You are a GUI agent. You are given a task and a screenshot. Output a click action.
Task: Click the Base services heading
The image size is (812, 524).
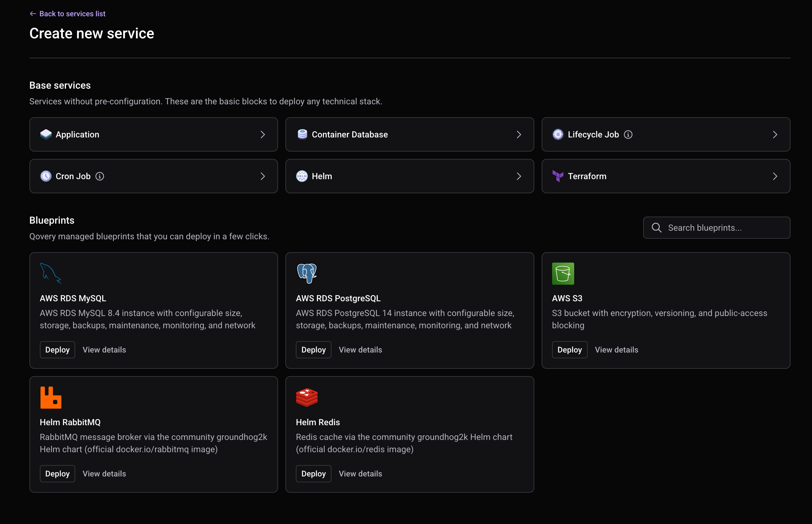60,85
